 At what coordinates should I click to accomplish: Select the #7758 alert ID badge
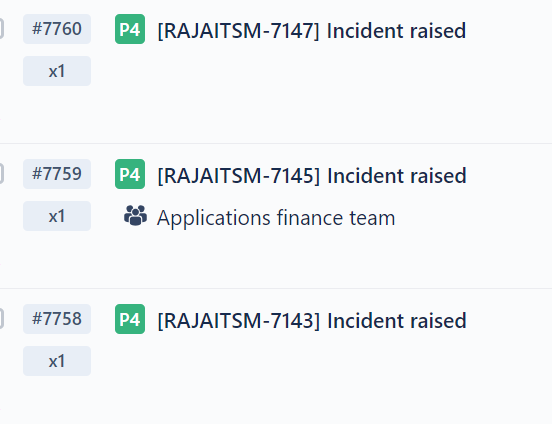[57, 319]
